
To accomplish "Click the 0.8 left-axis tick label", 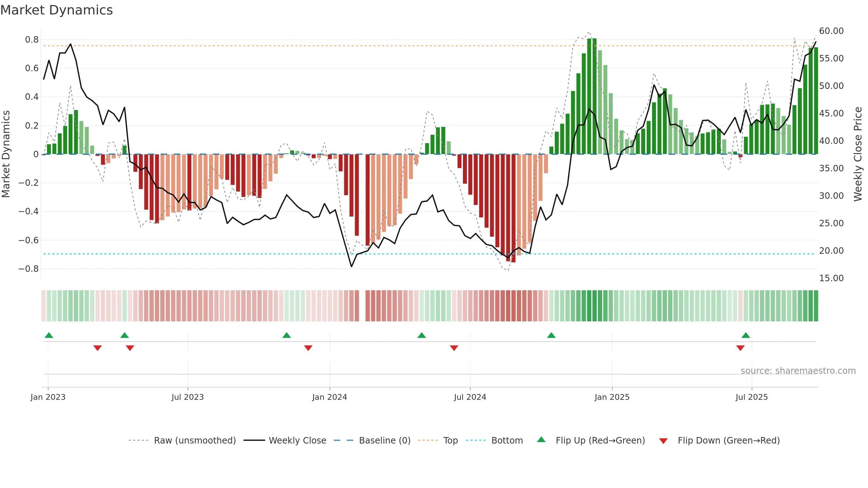I will [x=32, y=40].
